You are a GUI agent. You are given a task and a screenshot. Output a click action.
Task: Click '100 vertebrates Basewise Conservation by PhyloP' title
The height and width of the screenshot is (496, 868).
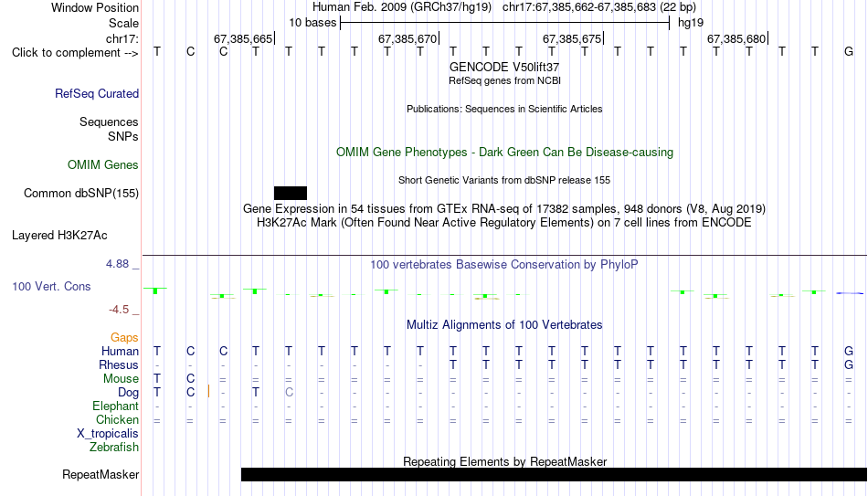coord(504,265)
